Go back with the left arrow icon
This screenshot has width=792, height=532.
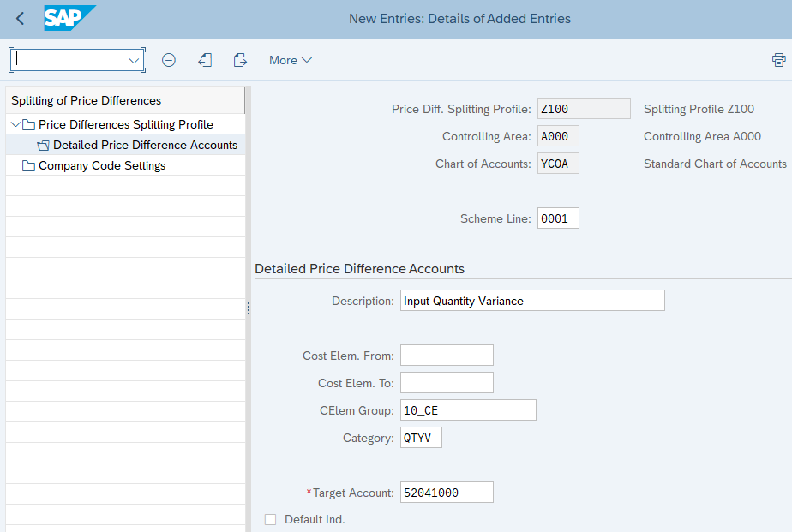pos(21,19)
